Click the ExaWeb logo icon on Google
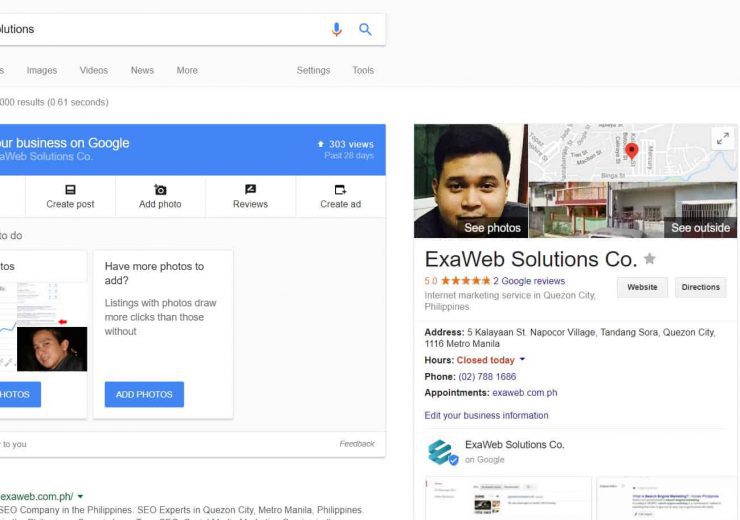Image resolution: width=740 pixels, height=520 pixels. [442, 452]
